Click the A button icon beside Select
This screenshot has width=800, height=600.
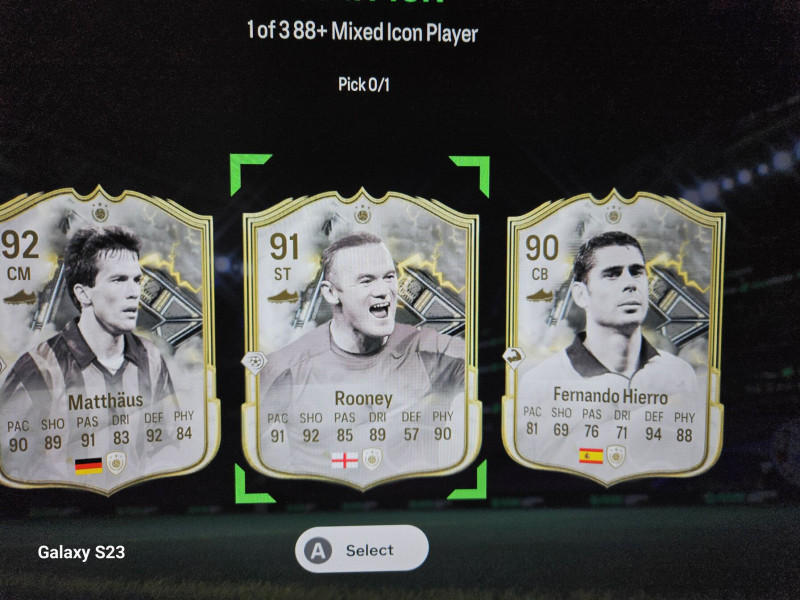[318, 551]
